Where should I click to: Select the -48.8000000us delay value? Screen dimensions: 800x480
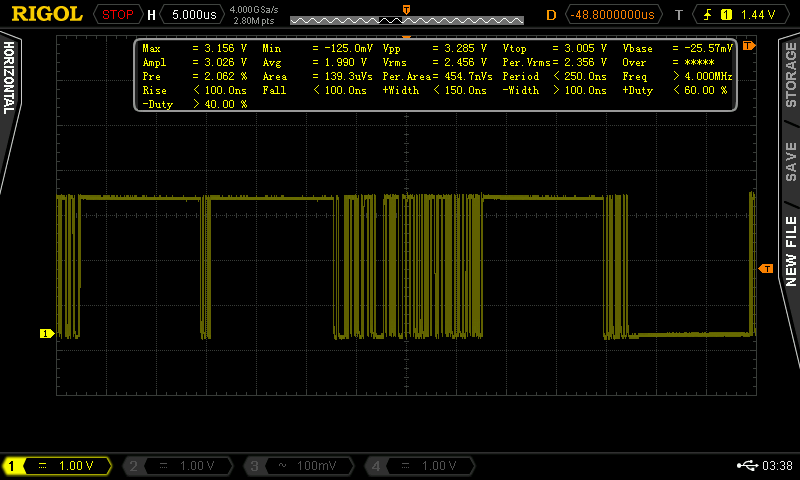[612, 14]
